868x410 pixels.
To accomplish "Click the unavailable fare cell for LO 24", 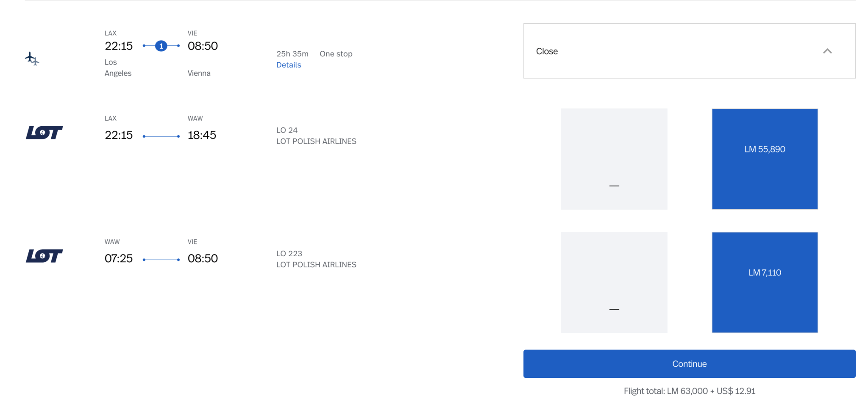I will pyautogui.click(x=614, y=159).
